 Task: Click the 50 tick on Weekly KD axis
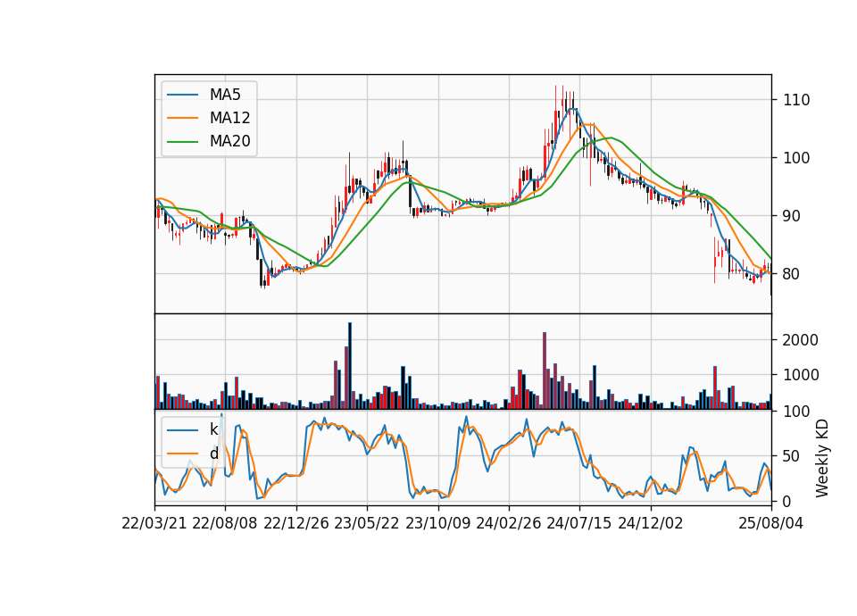(792, 456)
